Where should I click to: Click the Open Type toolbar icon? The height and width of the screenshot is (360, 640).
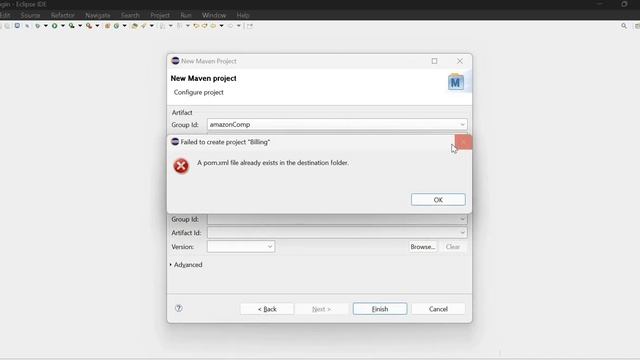pos(134,26)
